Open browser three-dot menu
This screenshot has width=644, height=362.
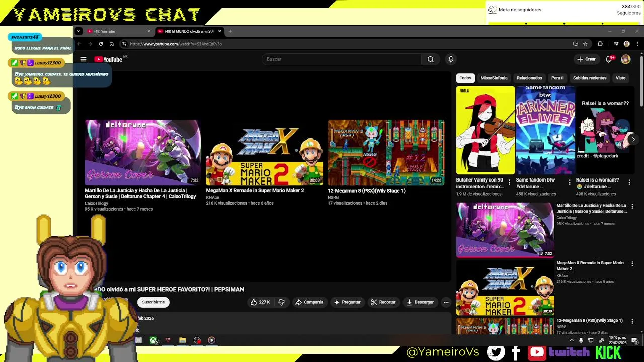(x=637, y=44)
